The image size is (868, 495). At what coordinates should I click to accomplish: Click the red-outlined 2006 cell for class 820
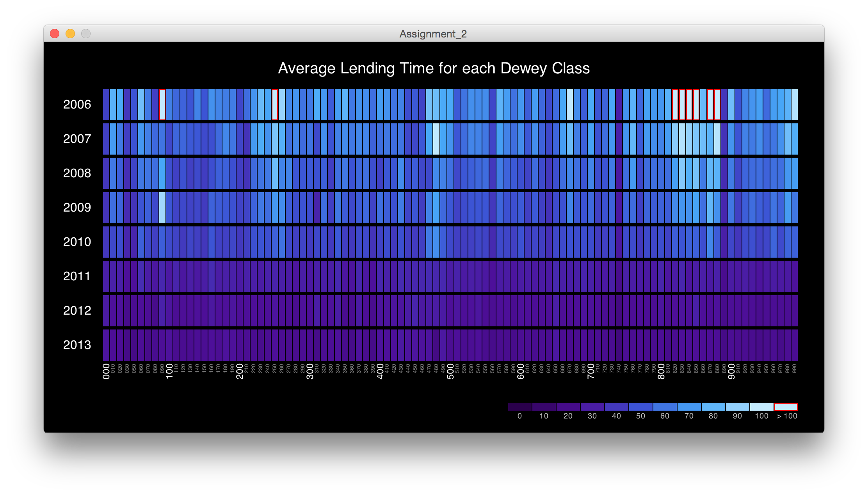tap(675, 105)
